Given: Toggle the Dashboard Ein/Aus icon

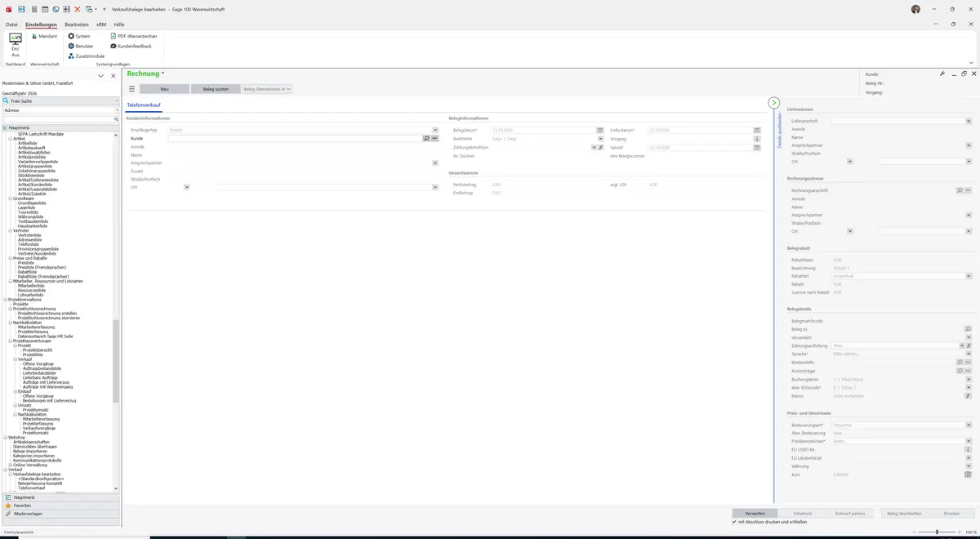Looking at the screenshot, I should (x=16, y=45).
